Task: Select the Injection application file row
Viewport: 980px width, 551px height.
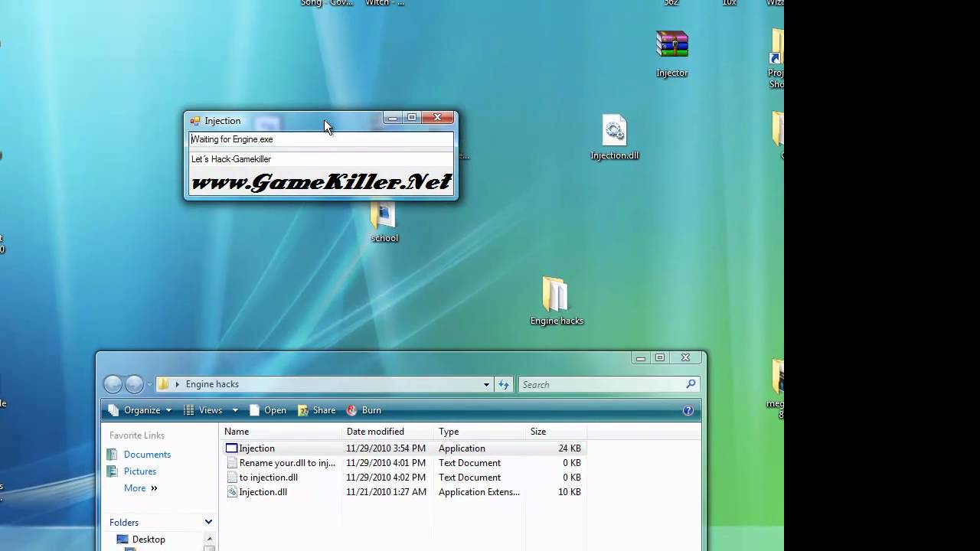Action: coord(256,448)
